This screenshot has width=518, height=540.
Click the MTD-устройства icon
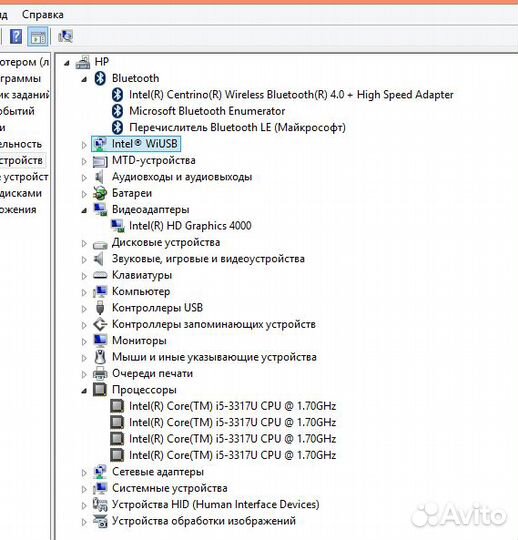(x=100, y=161)
